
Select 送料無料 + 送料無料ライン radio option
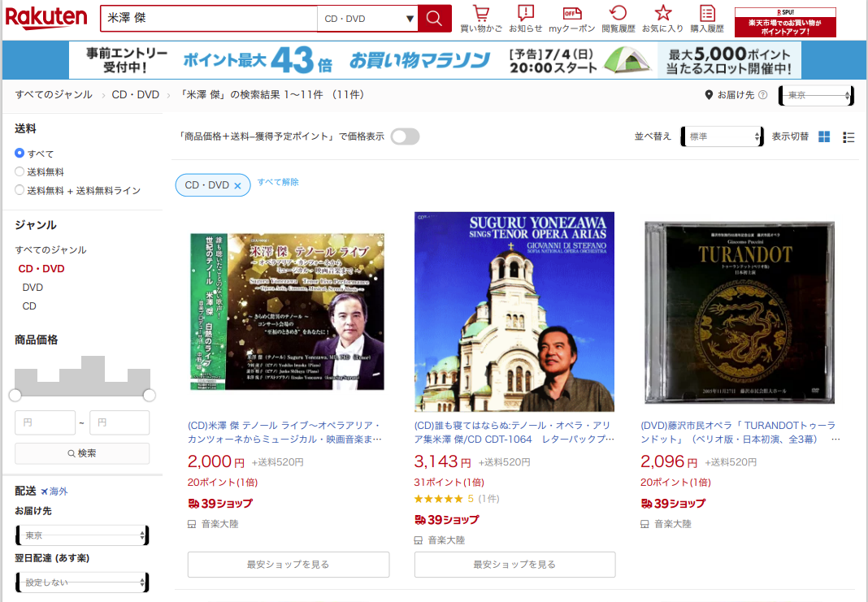click(20, 190)
